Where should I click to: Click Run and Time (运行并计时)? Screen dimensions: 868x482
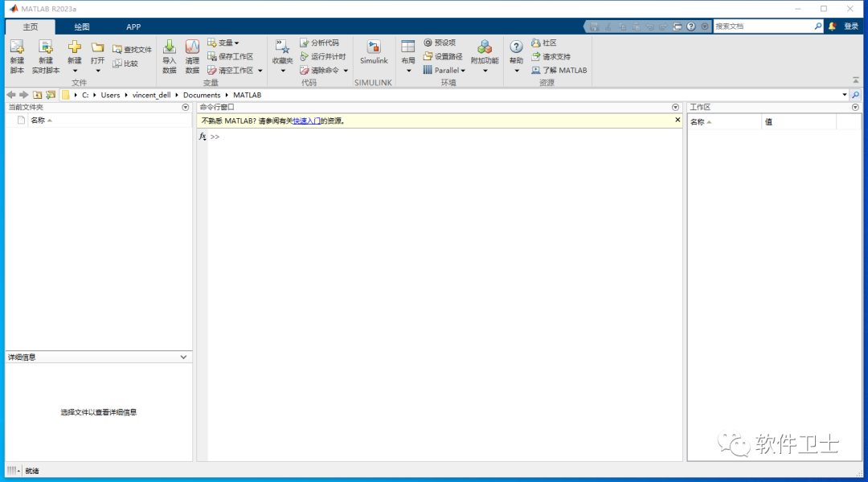coord(323,56)
